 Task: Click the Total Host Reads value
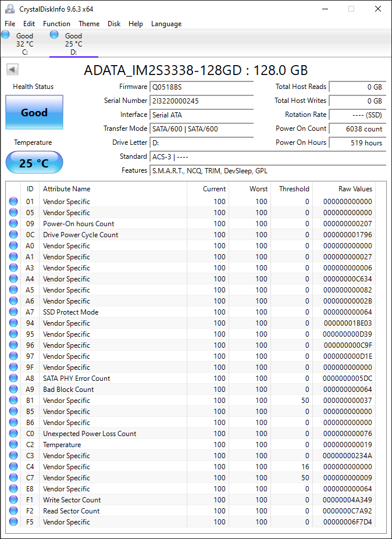tap(358, 87)
